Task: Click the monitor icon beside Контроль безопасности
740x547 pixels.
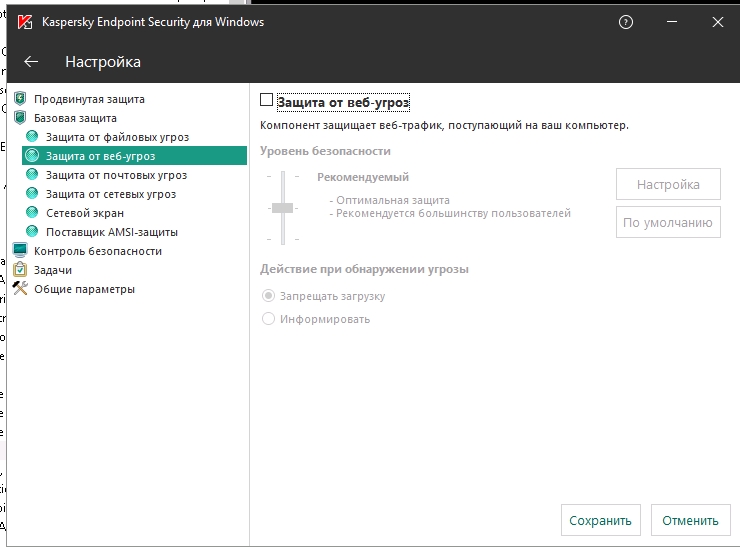Action: click(20, 251)
